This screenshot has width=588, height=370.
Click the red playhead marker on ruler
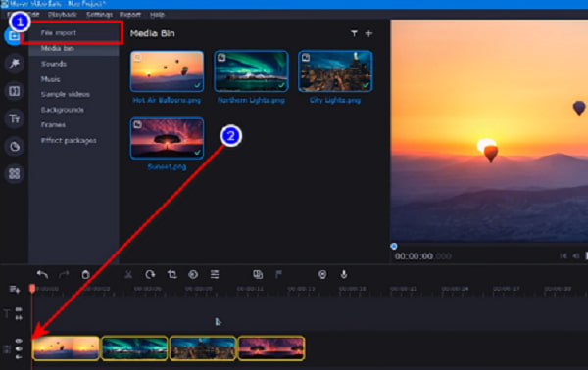point(32,288)
